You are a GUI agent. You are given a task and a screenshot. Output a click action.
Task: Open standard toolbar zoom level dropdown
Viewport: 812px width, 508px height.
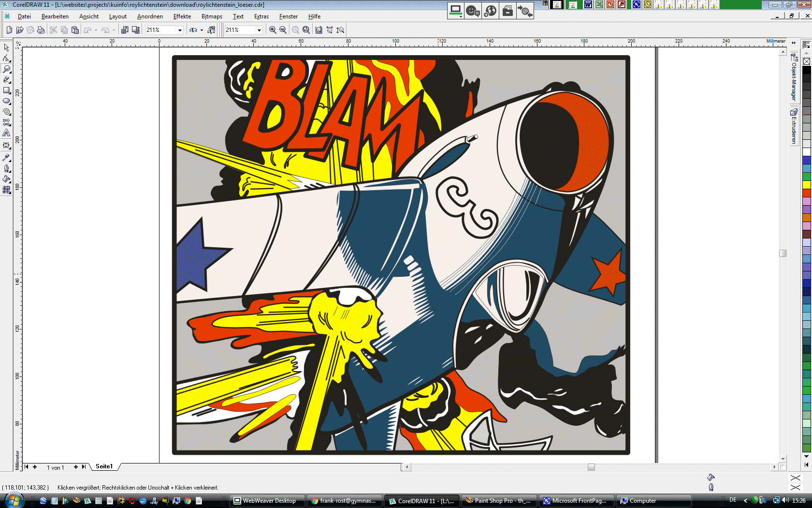click(x=180, y=30)
